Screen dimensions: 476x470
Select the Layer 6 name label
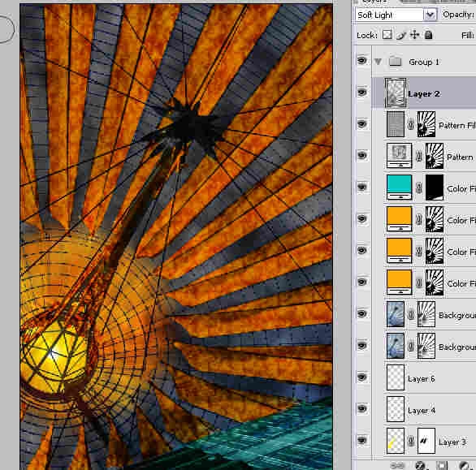[x=422, y=378]
